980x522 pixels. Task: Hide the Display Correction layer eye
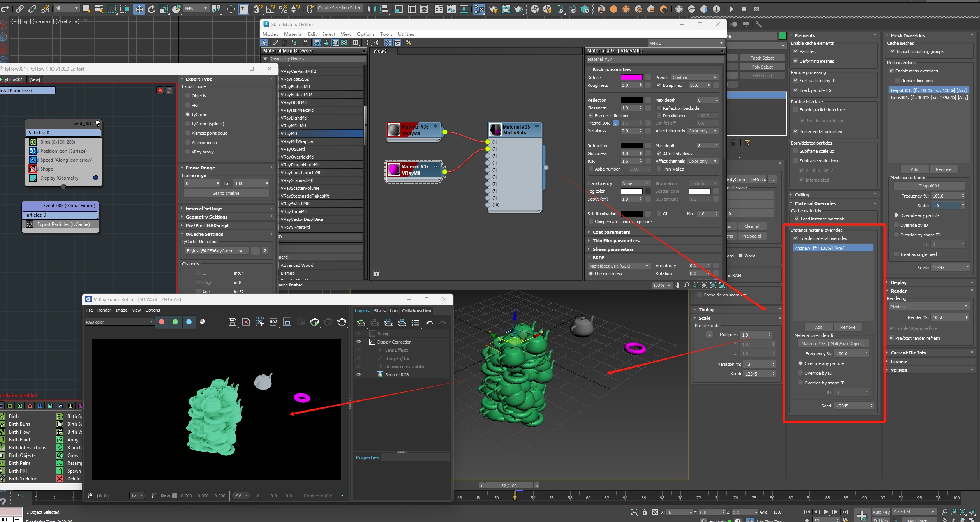tap(359, 342)
